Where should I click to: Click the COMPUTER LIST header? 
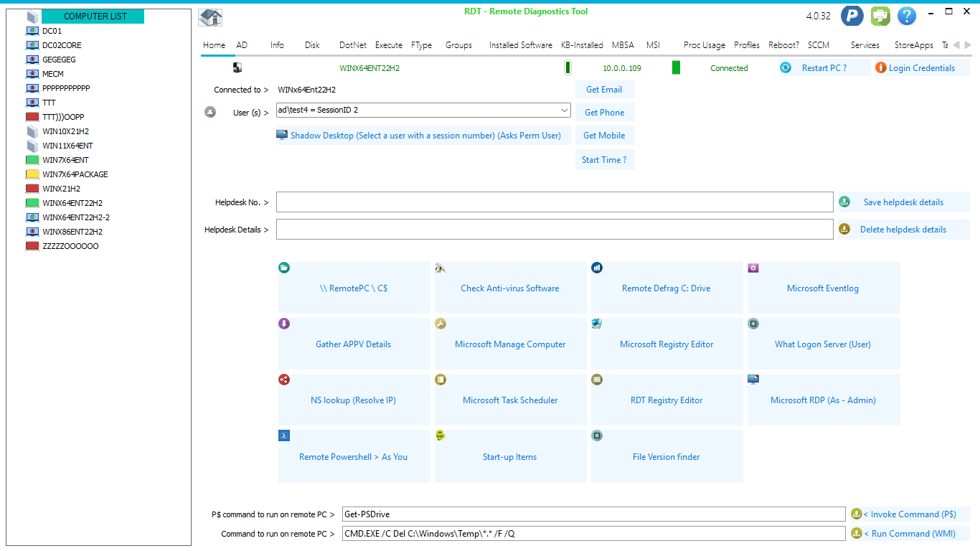click(93, 16)
